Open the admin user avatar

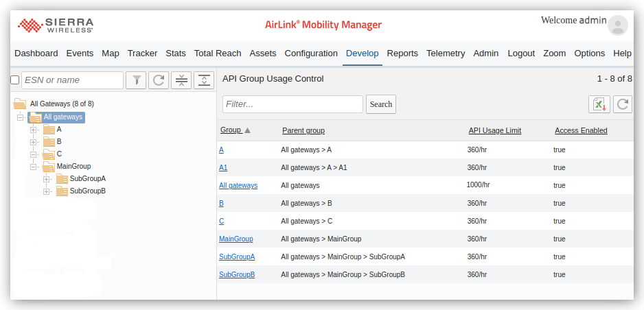point(617,25)
